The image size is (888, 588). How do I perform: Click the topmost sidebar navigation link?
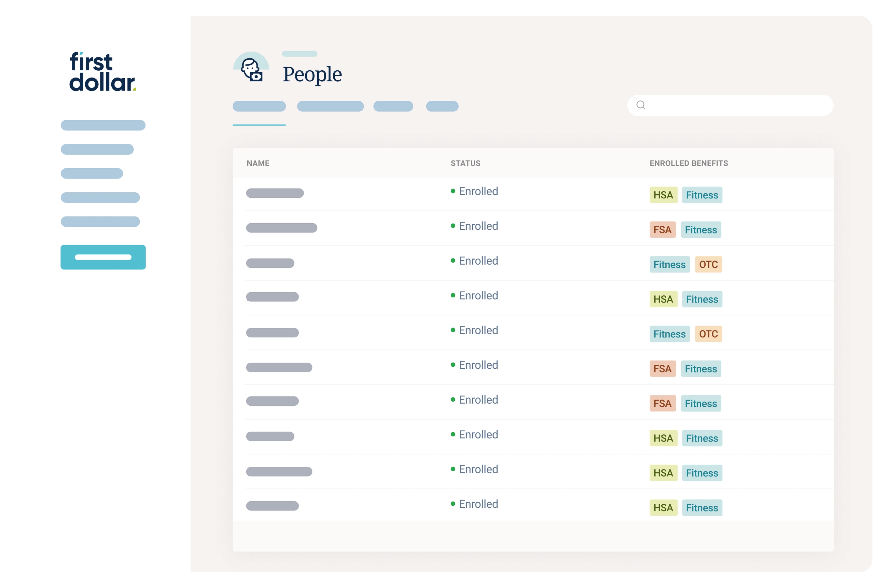(x=103, y=125)
